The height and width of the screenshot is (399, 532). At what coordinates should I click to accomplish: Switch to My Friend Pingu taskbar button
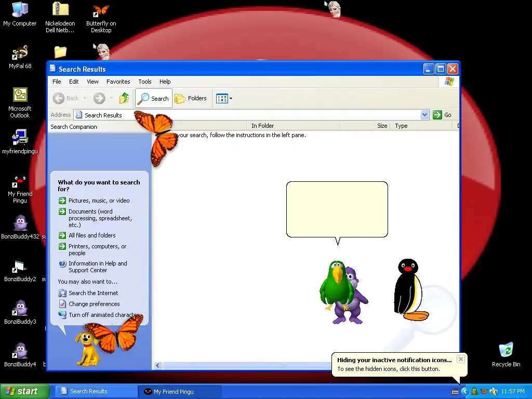click(x=180, y=392)
